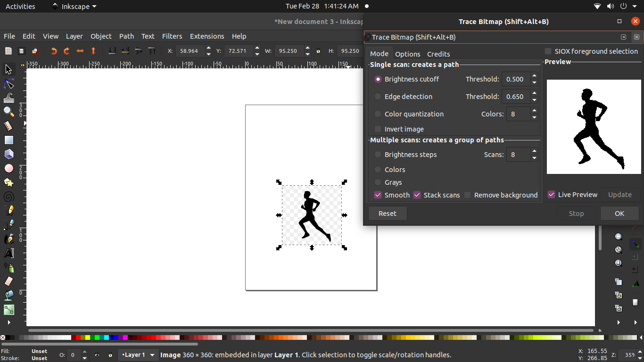Select the Selector arrow tool
The width and height of the screenshot is (644, 362).
click(8, 69)
